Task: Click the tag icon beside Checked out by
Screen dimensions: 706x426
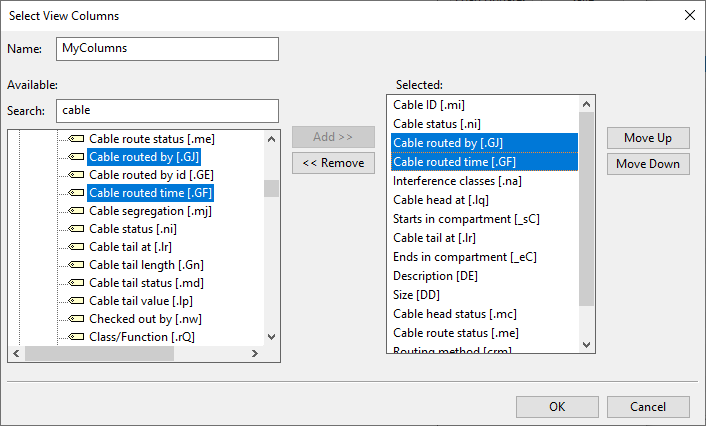Action: [x=76, y=319]
